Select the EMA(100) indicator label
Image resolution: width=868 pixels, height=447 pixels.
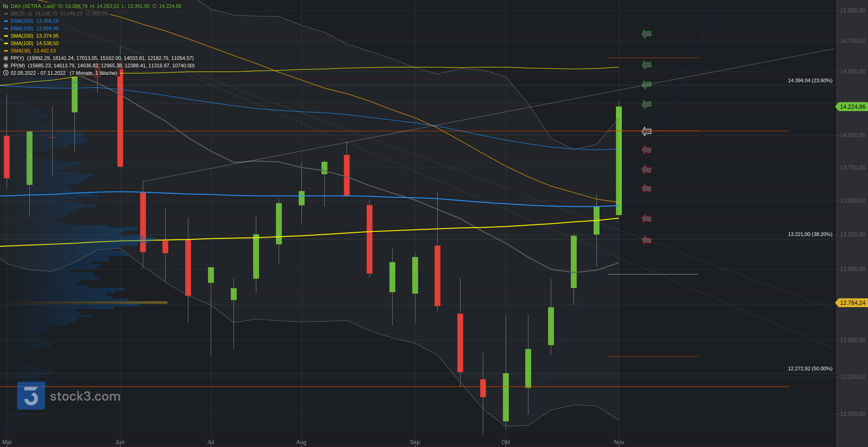point(22,28)
